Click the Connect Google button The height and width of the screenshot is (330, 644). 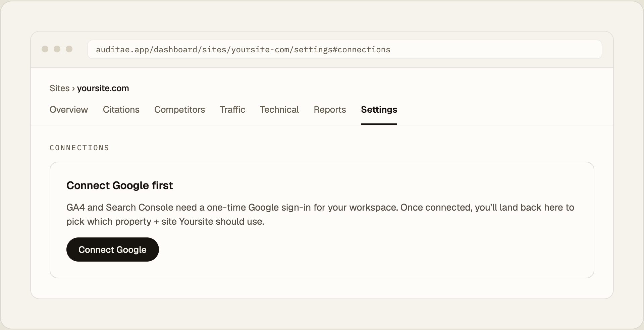(x=112, y=250)
